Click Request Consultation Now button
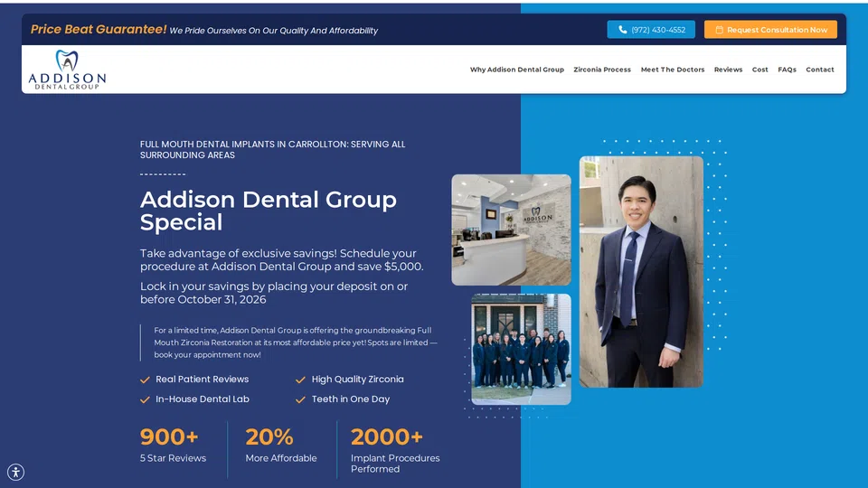 pyautogui.click(x=770, y=30)
